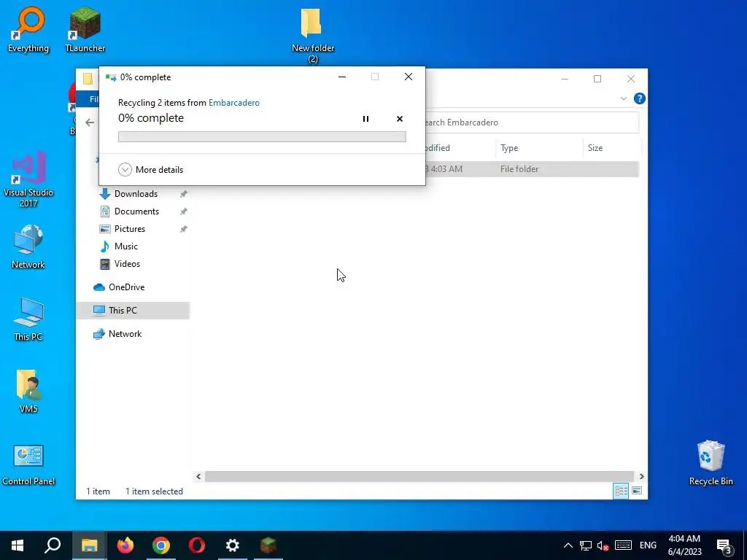Unpin Downloads using its pin icon
The image size is (747, 560).
pyautogui.click(x=183, y=194)
